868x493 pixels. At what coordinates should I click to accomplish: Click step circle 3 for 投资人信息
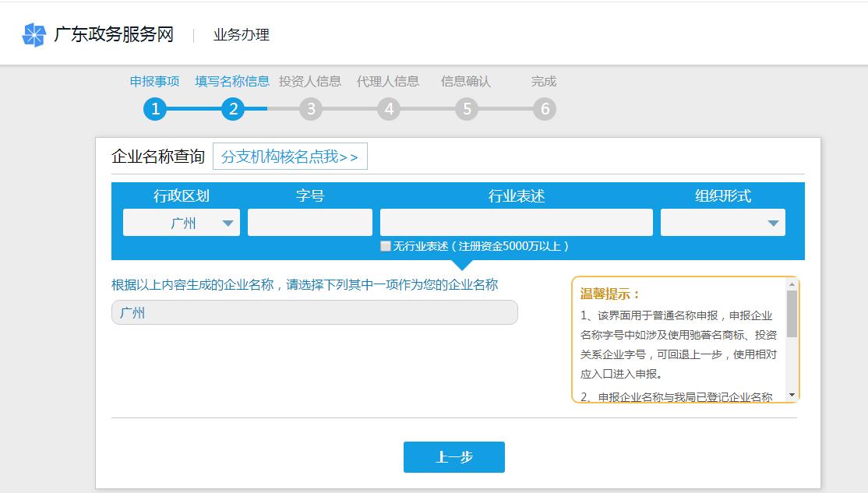(311, 109)
